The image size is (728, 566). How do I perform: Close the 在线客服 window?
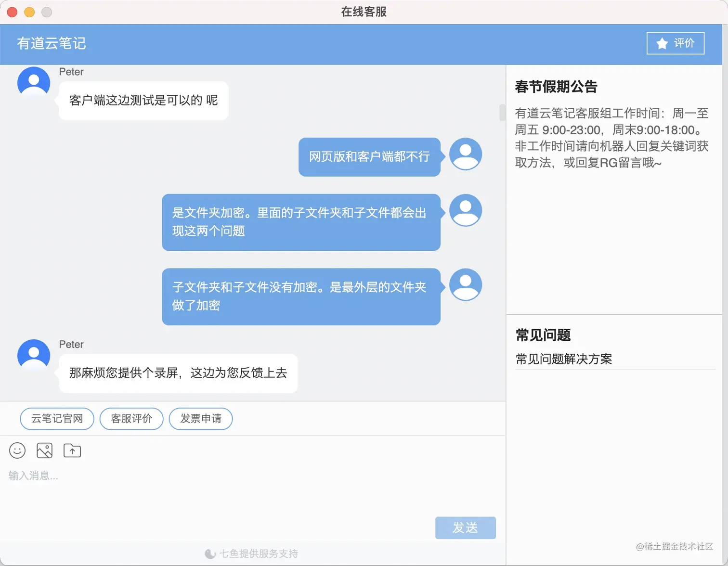[12, 12]
